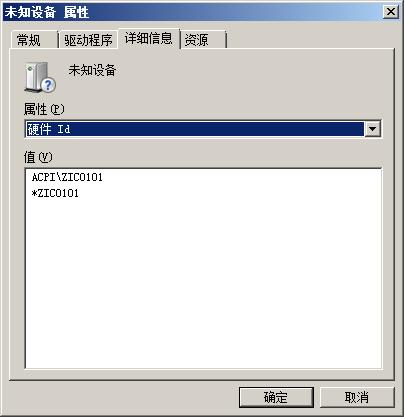Click the 确定 button
404x417 pixels.
[x=276, y=397]
